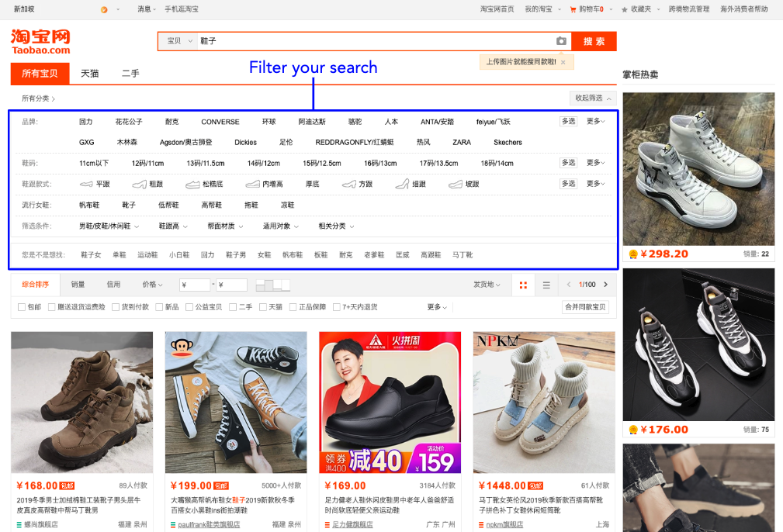Switch to list view icon

[546, 285]
